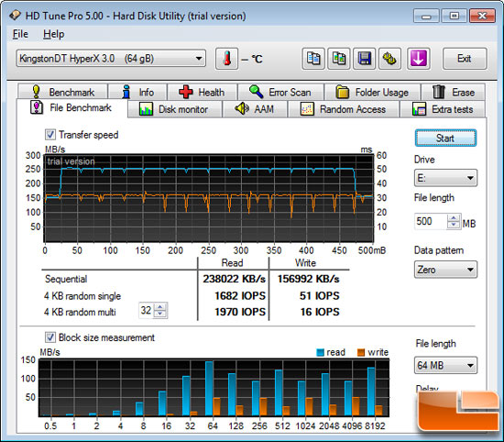Minimize the HD Tune Pro window
Image resolution: width=504 pixels, height=442 pixels.
(x=426, y=16)
